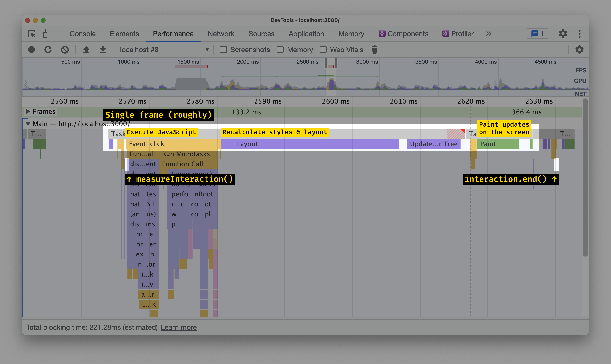Reload the page and record performance

[48, 49]
